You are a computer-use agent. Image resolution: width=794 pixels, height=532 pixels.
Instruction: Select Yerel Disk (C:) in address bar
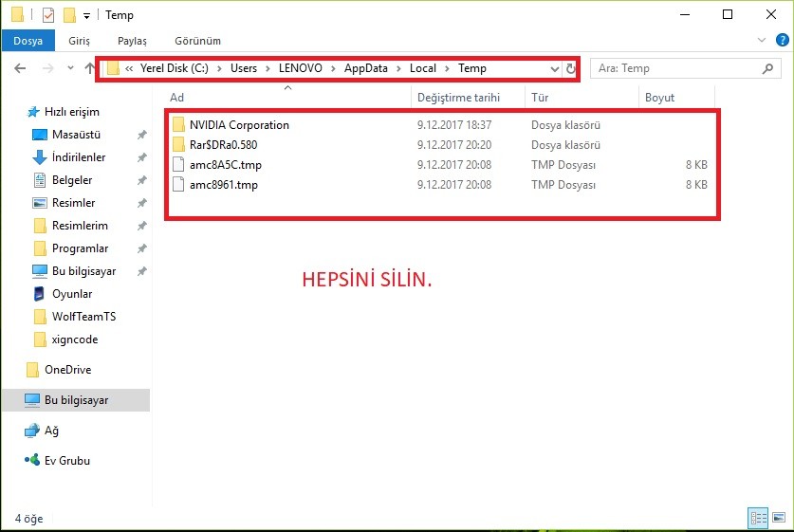(175, 68)
